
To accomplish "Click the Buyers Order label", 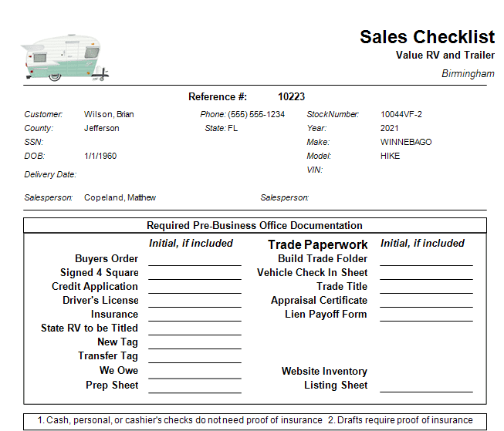I will pyautogui.click(x=107, y=258).
